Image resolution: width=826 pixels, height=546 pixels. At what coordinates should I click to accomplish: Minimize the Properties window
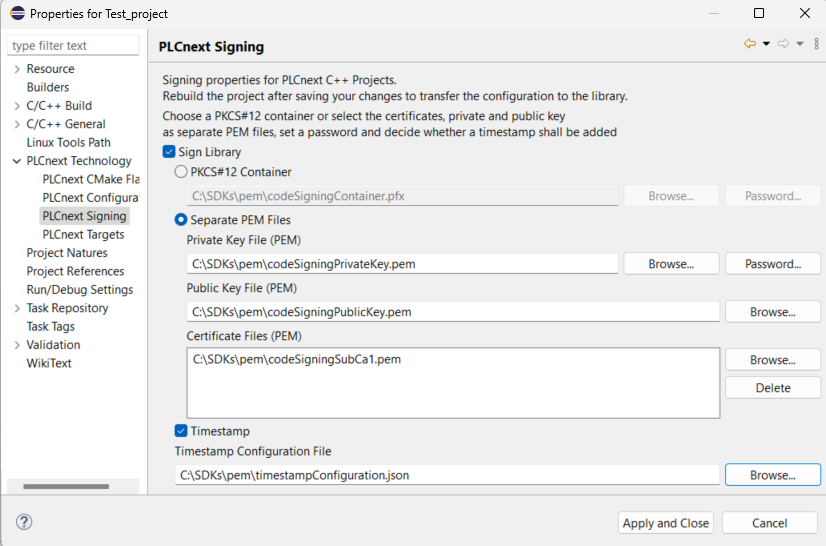[x=714, y=13]
